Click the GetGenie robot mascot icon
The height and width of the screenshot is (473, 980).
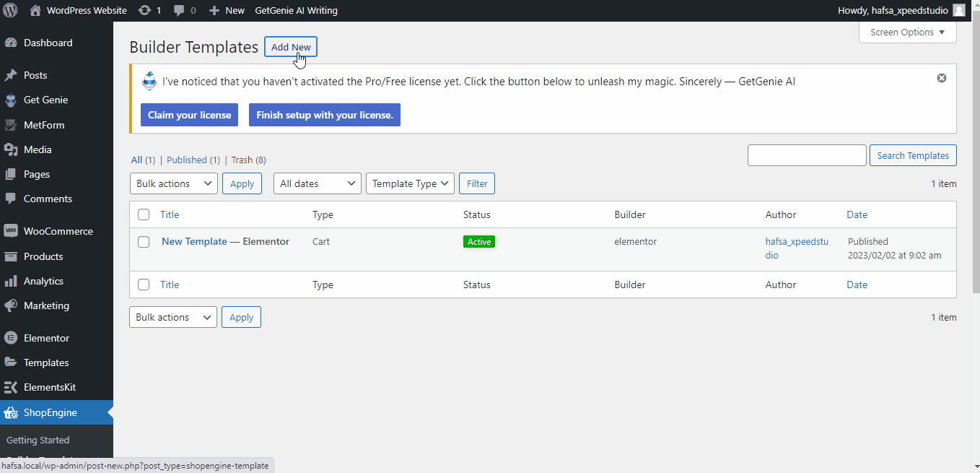click(x=149, y=81)
